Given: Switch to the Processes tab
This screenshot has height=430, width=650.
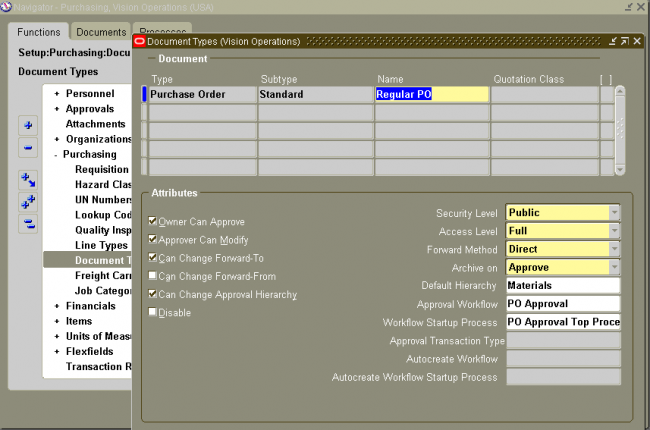Looking at the screenshot, I should tap(162, 30).
